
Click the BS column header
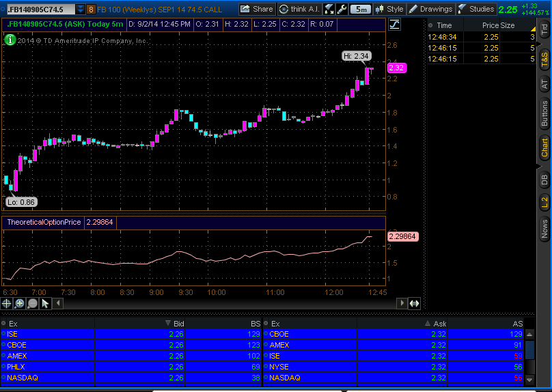click(256, 324)
